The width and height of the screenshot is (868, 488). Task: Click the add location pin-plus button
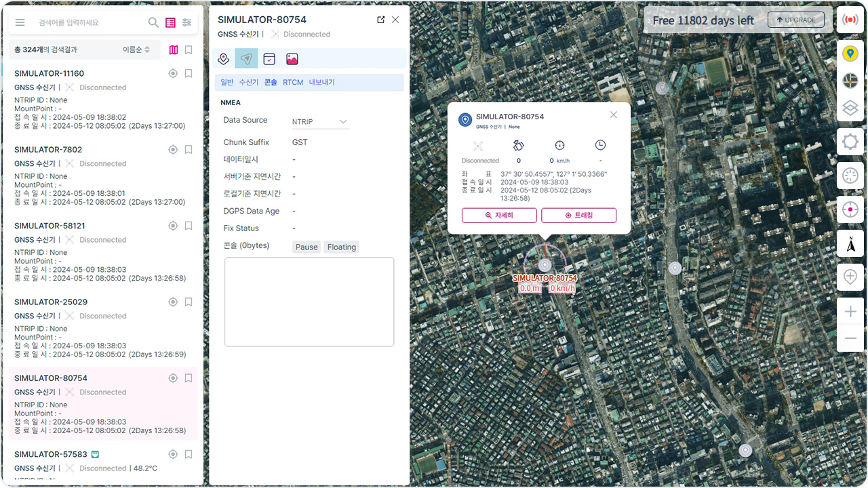pyautogui.click(x=850, y=277)
